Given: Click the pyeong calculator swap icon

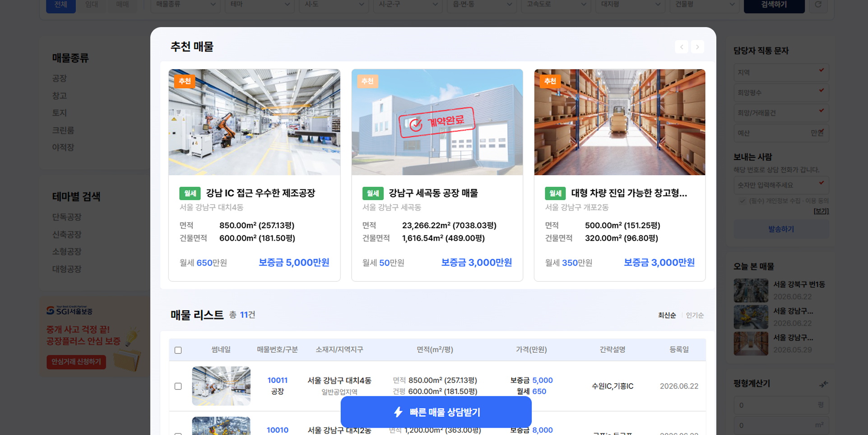Looking at the screenshot, I should 823,384.
